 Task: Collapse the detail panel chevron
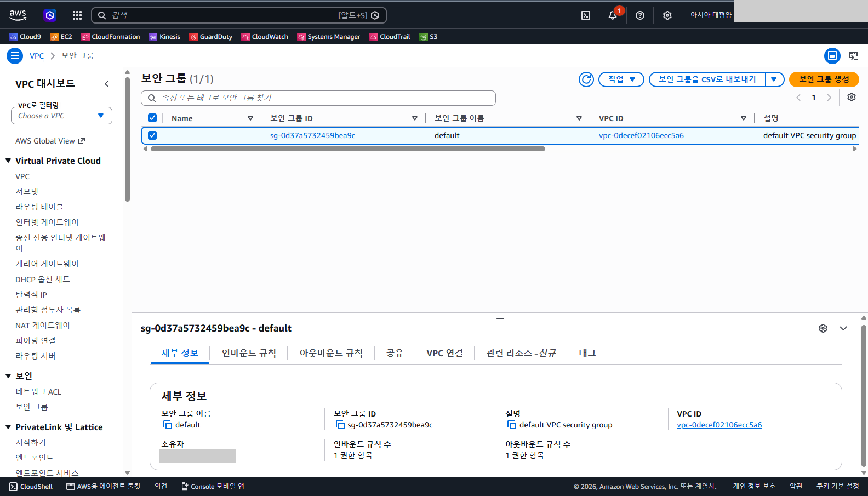[843, 328]
